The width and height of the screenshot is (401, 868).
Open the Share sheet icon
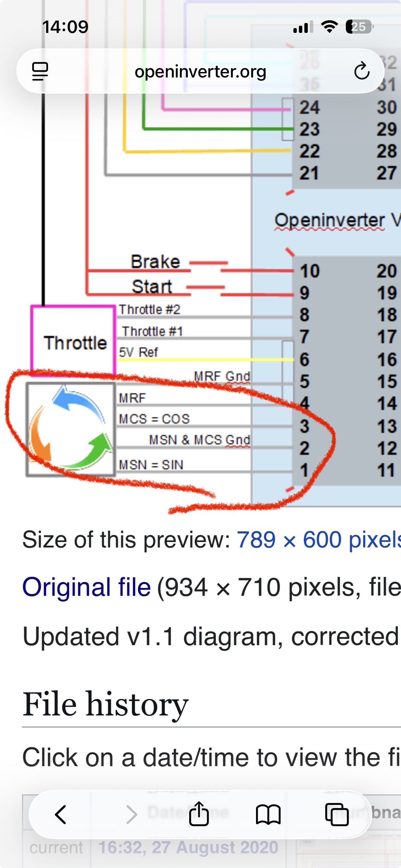pos(199,814)
